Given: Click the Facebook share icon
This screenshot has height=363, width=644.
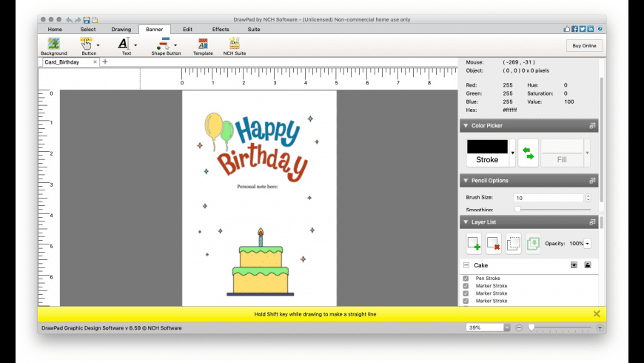Looking at the screenshot, I should click(x=574, y=29).
